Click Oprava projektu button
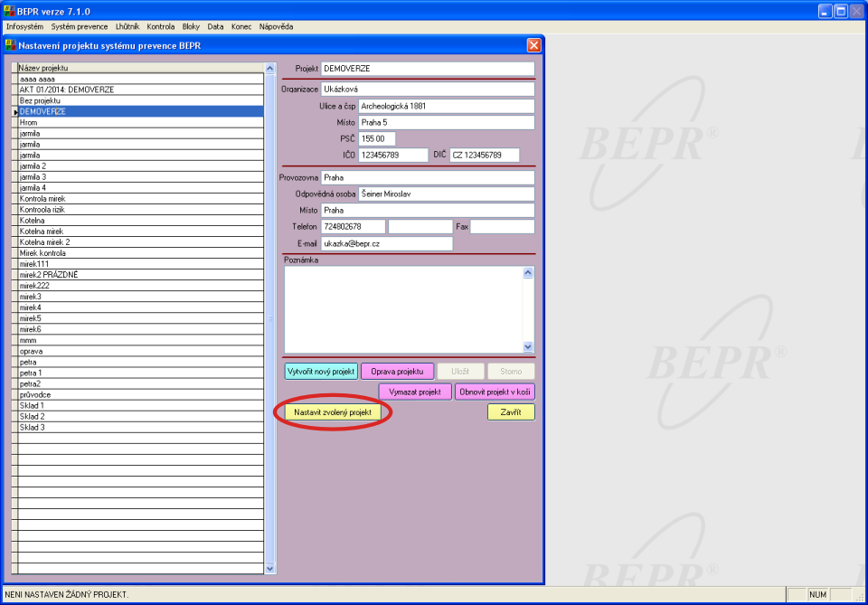868x605 pixels. point(397,372)
